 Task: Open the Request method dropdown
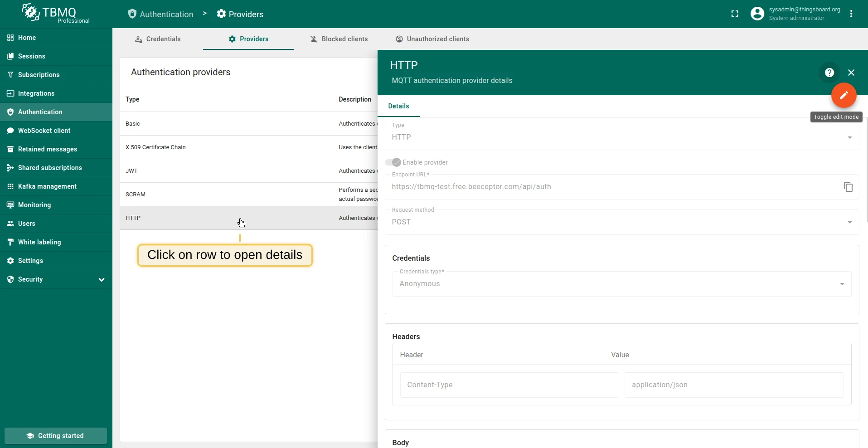click(622, 222)
